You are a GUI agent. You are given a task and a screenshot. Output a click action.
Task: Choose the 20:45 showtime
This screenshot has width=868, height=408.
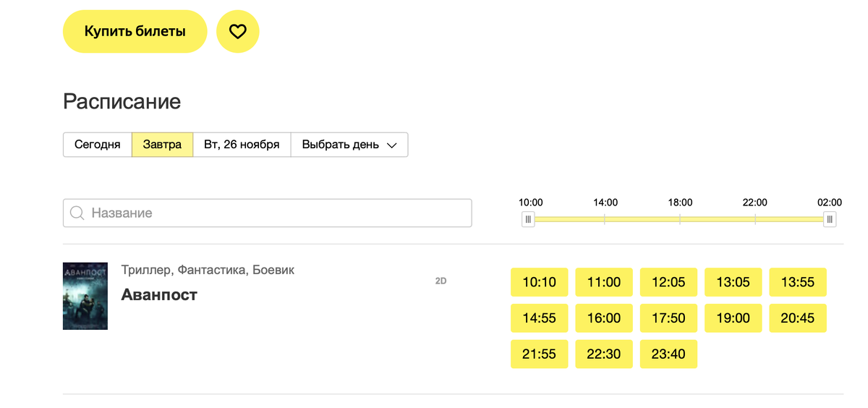(x=798, y=318)
